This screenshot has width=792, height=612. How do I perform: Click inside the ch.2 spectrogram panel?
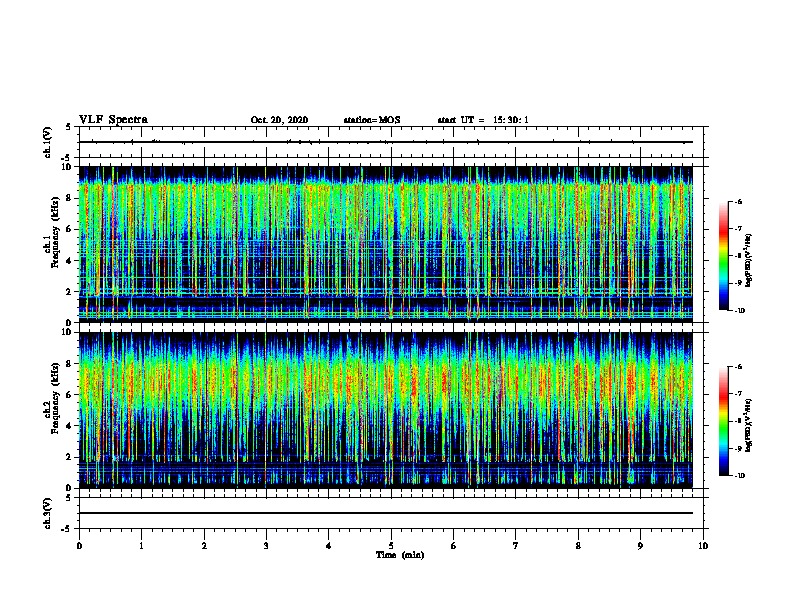tap(386, 410)
